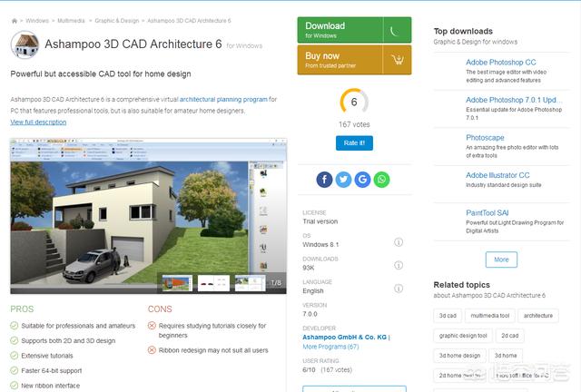The height and width of the screenshot is (392, 581).
Task: Select the third small screenshot thumbnail
Action: coord(251,283)
